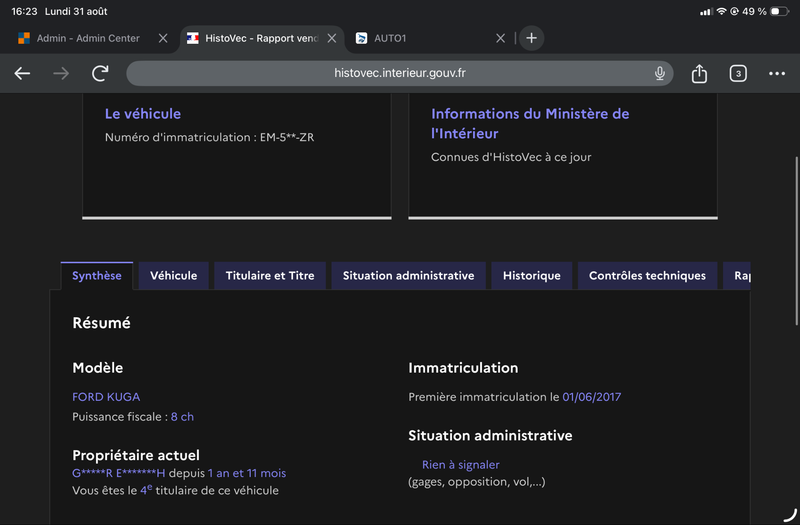View the Historique tab
The image size is (800, 525).
click(532, 276)
